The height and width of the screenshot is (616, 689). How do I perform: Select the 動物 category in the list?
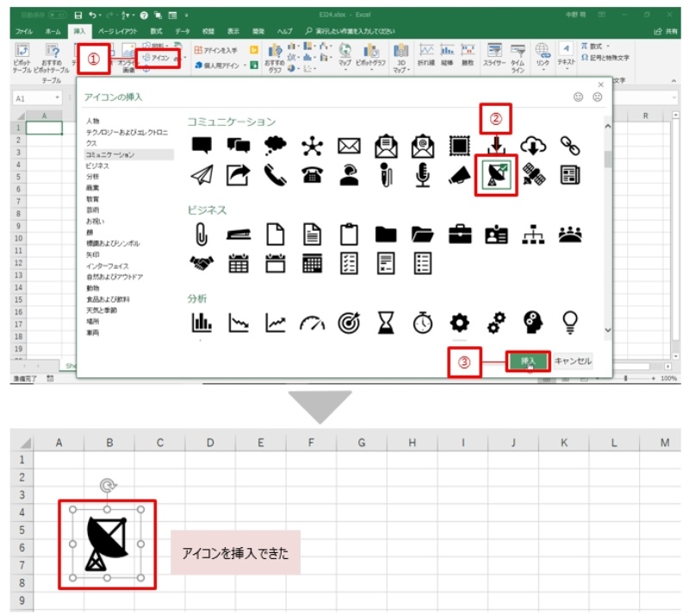click(x=92, y=288)
